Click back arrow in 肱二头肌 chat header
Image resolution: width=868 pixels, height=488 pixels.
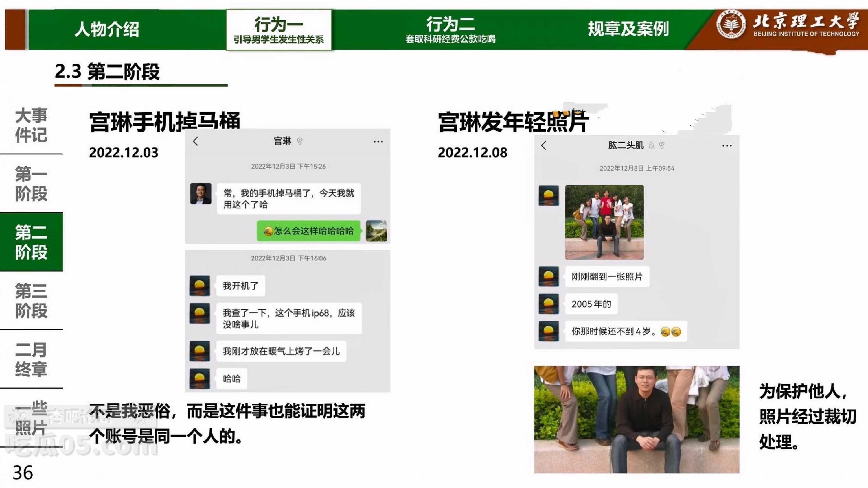pyautogui.click(x=543, y=145)
